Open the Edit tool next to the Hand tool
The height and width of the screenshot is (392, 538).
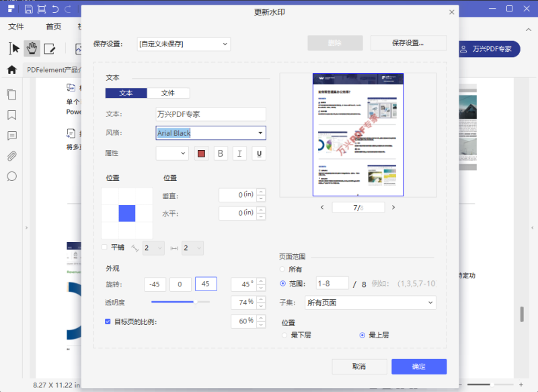pos(50,48)
